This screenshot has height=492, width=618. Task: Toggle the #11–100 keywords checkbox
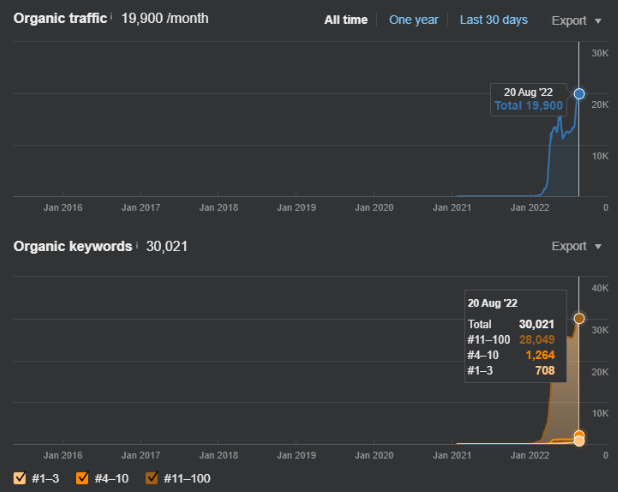[152, 478]
